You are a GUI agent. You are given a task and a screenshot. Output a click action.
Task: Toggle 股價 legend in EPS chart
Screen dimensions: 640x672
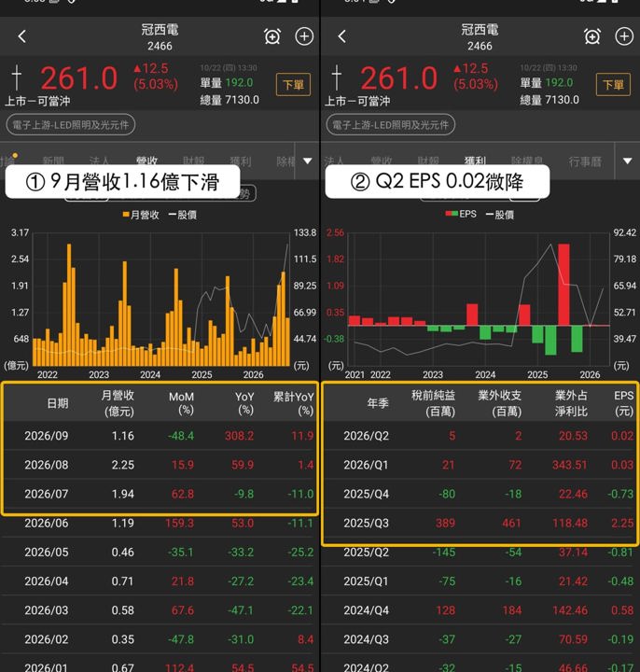click(499, 215)
